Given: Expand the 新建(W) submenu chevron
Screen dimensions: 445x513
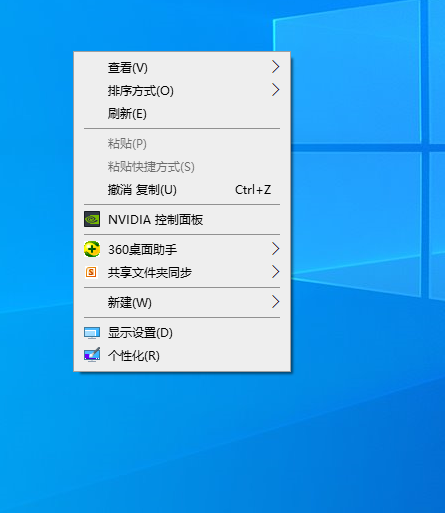Looking at the screenshot, I should click(x=275, y=302).
